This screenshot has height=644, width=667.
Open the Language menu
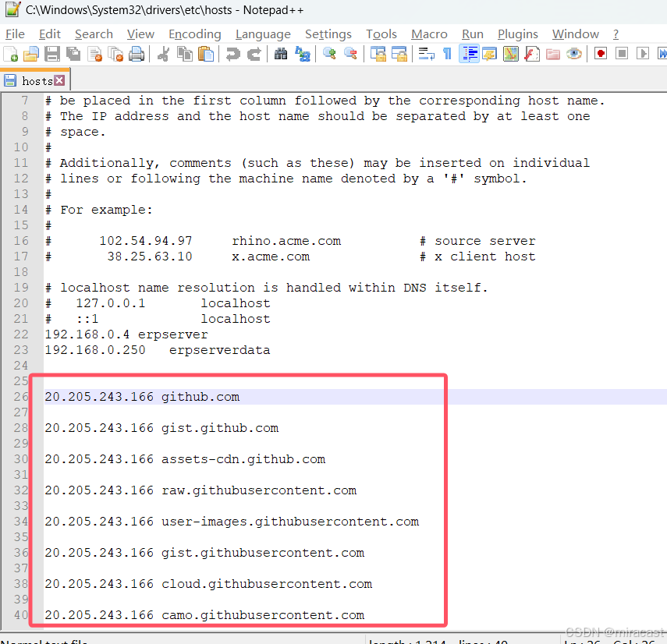click(264, 34)
